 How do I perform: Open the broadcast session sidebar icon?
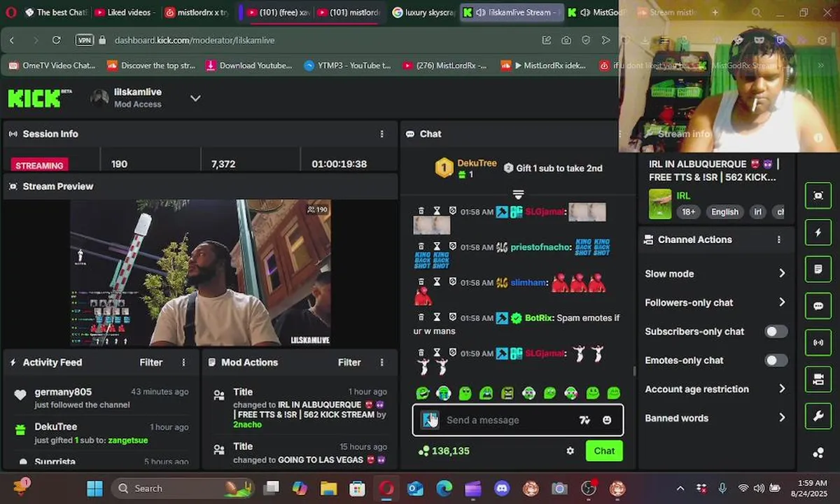[818, 343]
